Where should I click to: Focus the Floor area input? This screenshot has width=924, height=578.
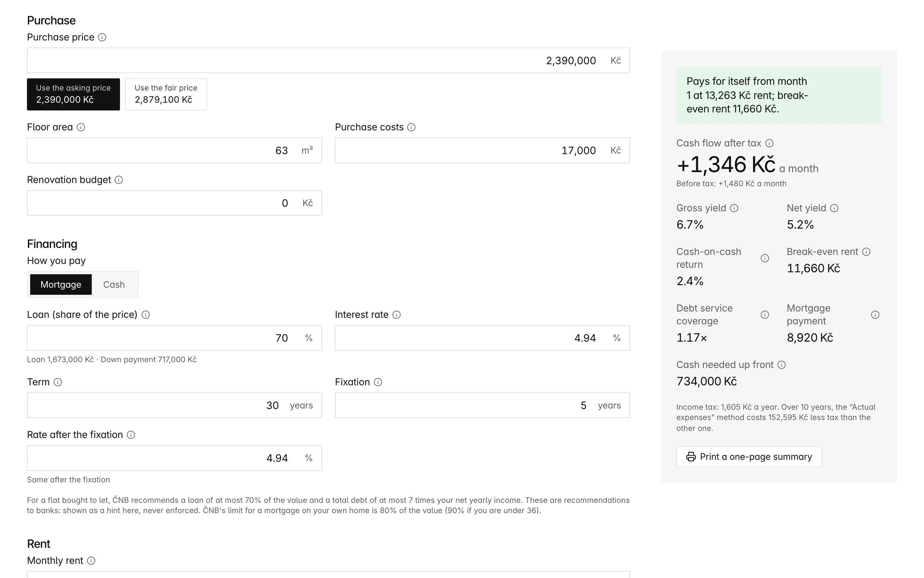click(175, 150)
